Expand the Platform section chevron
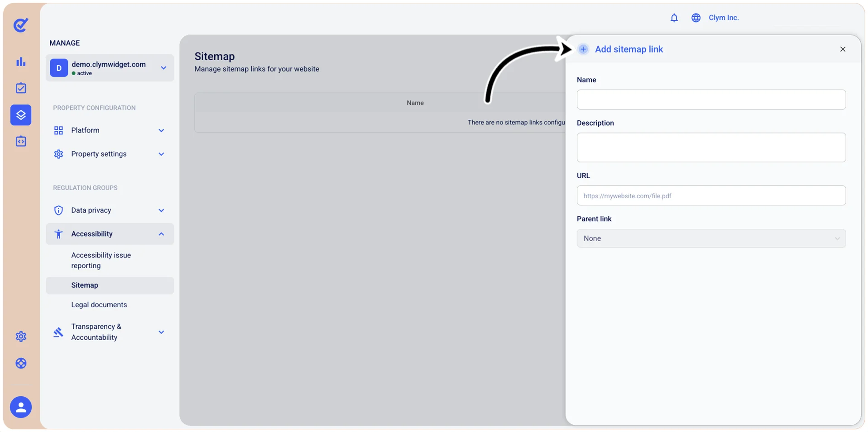 pyautogui.click(x=161, y=131)
